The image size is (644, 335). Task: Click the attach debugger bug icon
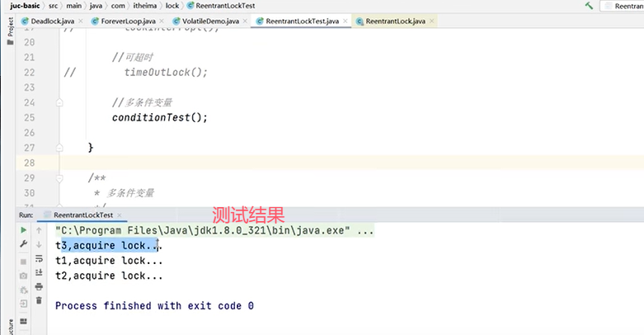23,290
